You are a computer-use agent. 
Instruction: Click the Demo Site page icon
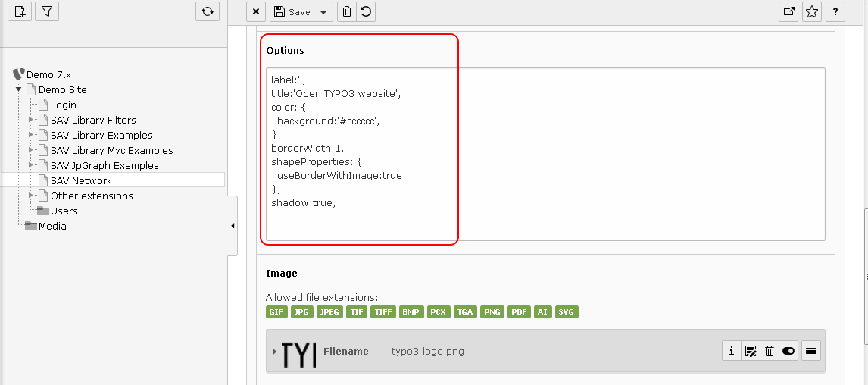point(31,89)
